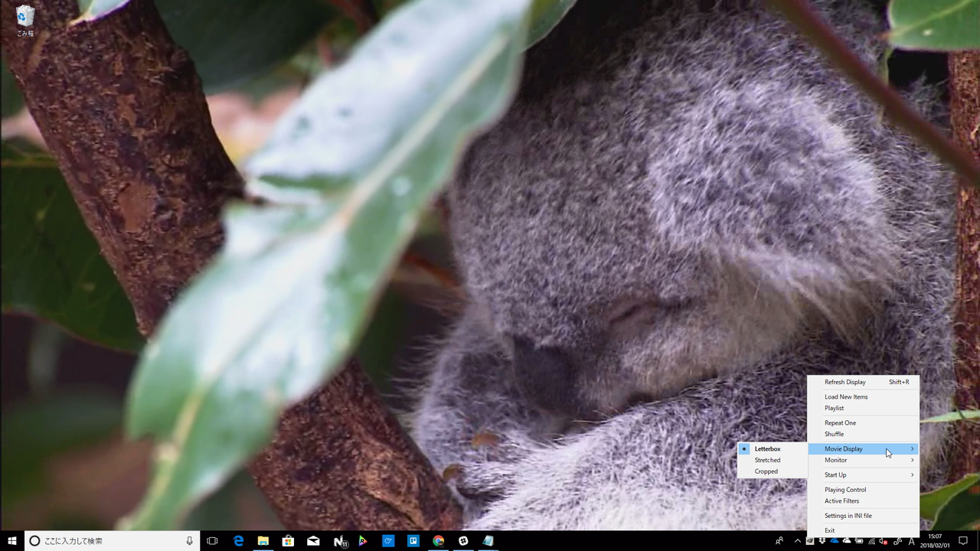Open the Action Center notifications
Image resolution: width=980 pixels, height=551 pixels.
963,541
